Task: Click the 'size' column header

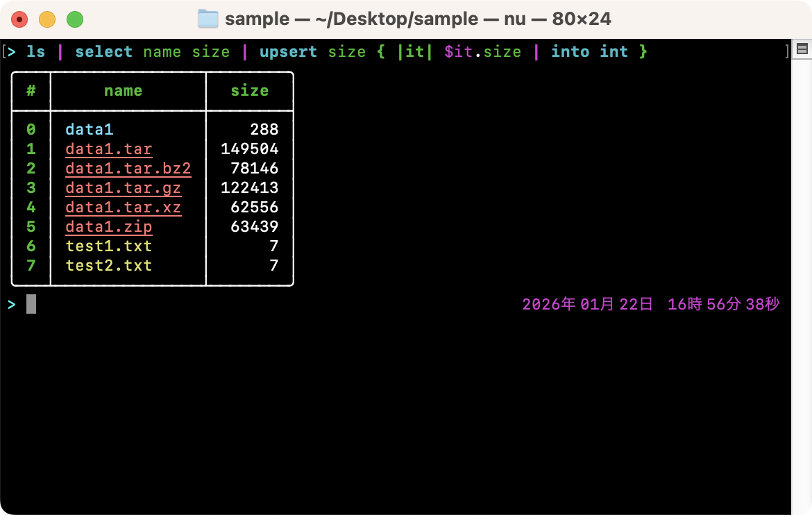Action: tap(249, 91)
